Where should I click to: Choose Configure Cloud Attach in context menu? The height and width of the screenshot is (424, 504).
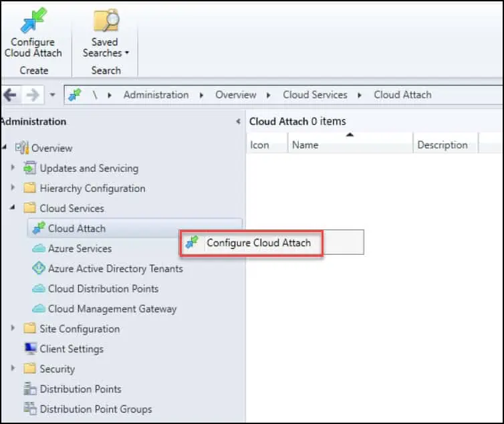click(x=259, y=243)
